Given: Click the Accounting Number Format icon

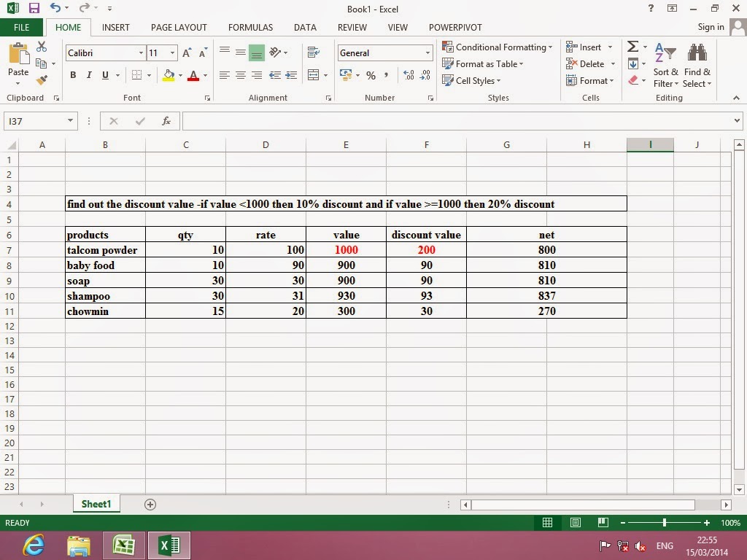Looking at the screenshot, I should 345,75.
